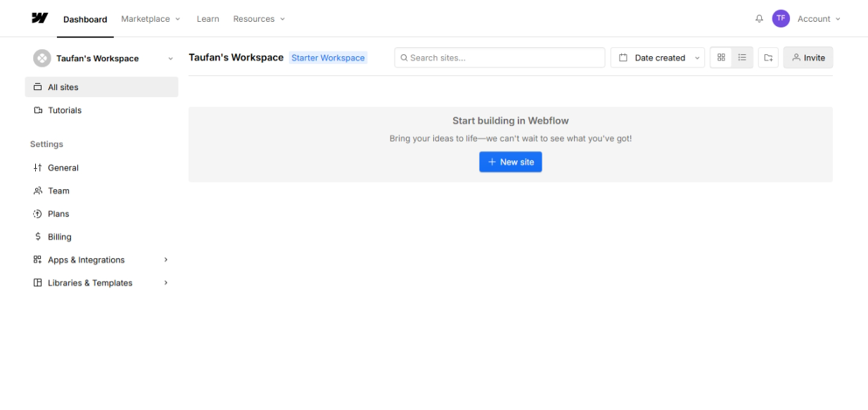The height and width of the screenshot is (410, 868).
Task: Open Billing settings in sidebar
Action: (59, 237)
